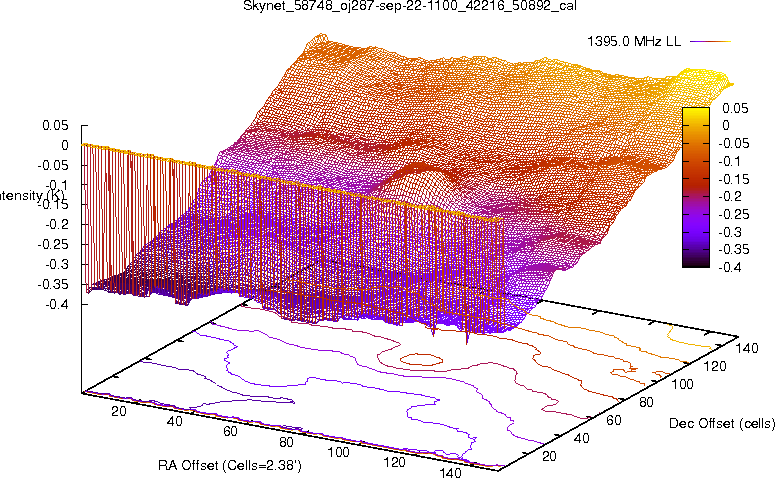Click the RA Offset axis tick 60
The width and height of the screenshot is (775, 478).
tap(230, 431)
